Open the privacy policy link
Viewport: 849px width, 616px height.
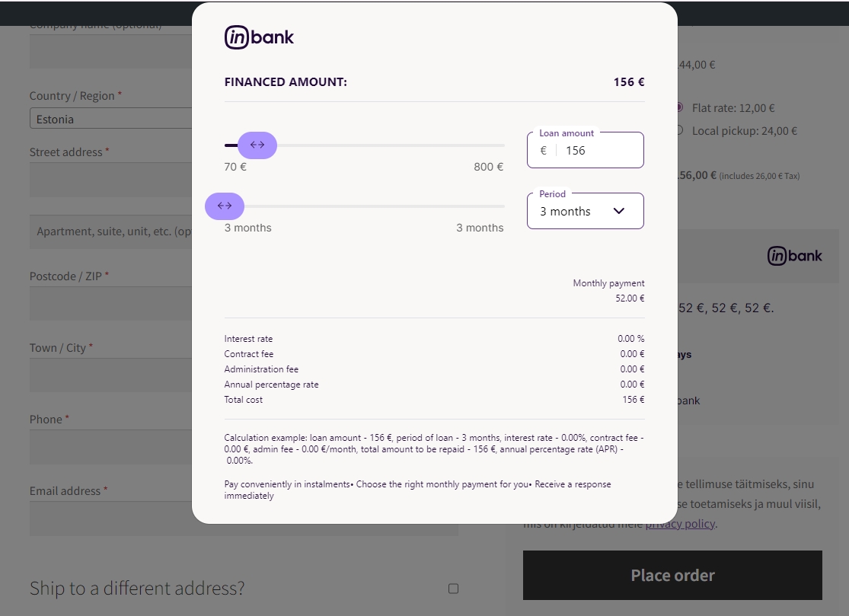tap(680, 524)
